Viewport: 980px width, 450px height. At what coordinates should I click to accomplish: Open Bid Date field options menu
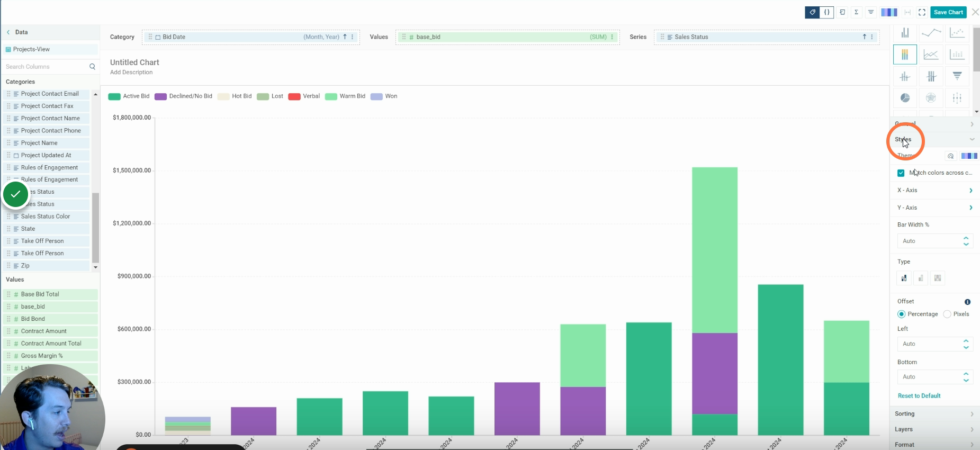(x=353, y=37)
